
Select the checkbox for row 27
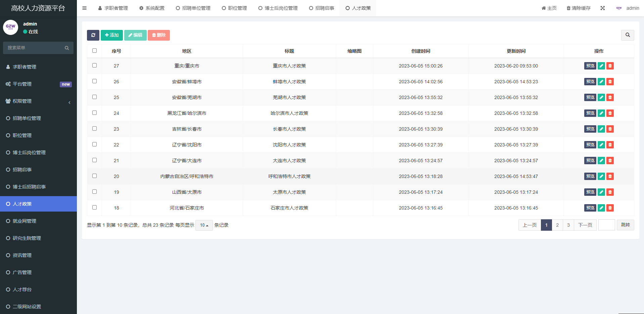tap(94, 65)
